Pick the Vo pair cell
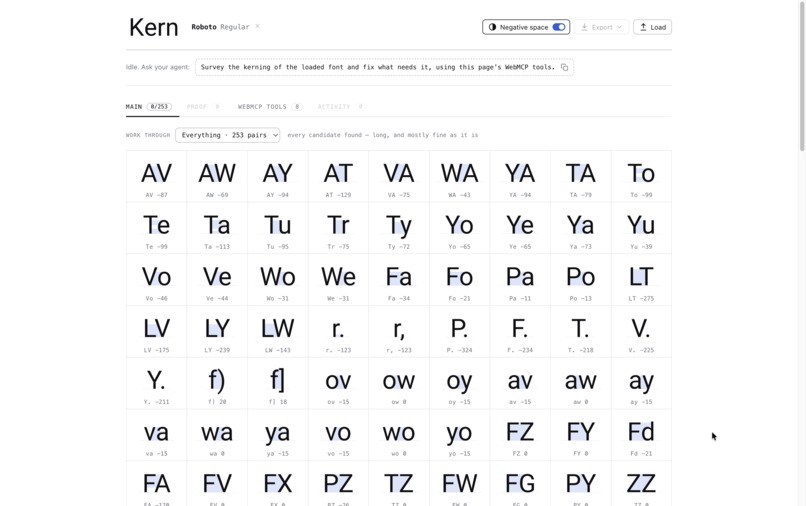806x506 pixels. 156,280
